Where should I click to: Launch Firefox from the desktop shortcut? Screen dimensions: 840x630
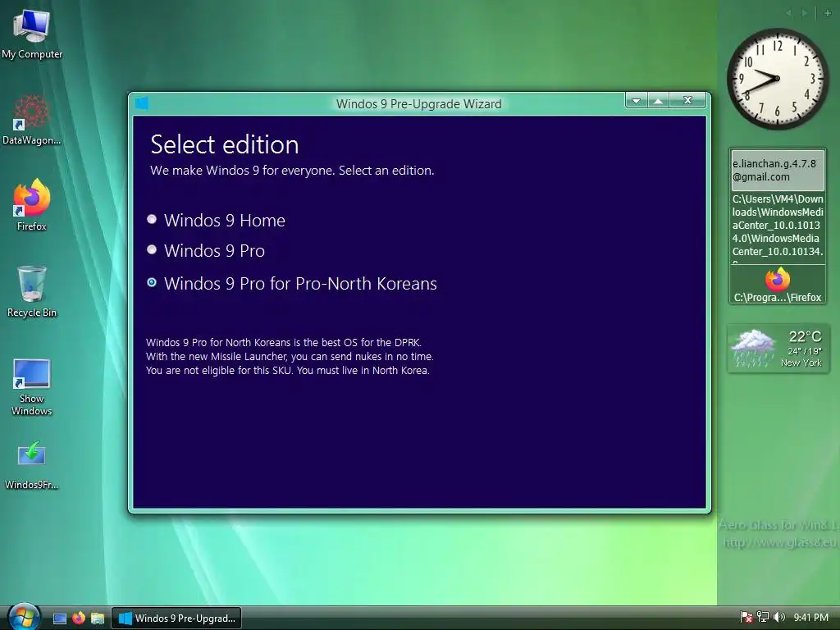click(x=32, y=205)
